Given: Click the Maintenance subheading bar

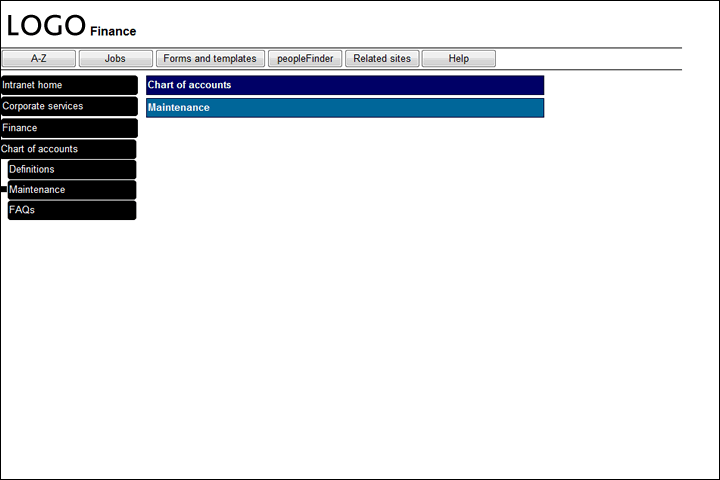Looking at the screenshot, I should [345, 108].
